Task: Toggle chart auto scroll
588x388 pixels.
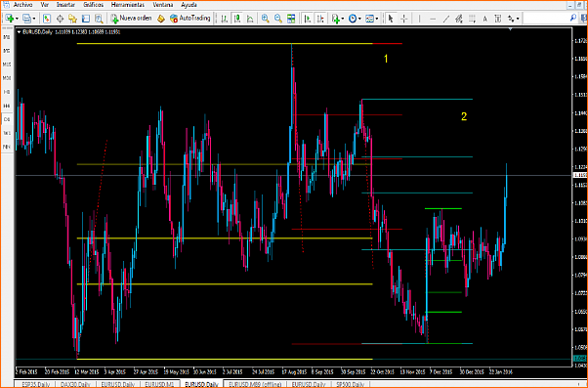Action: (x=308, y=19)
